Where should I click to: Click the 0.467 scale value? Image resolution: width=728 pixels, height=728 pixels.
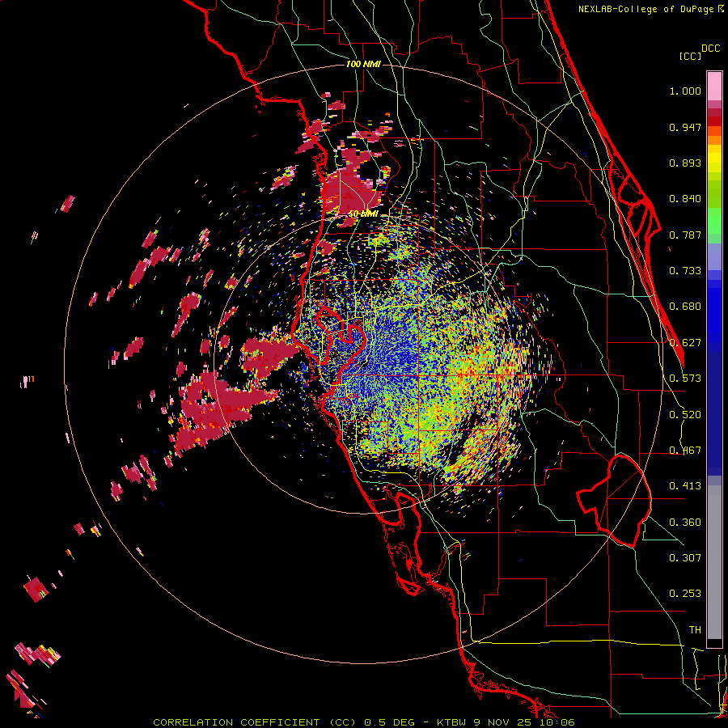685,451
